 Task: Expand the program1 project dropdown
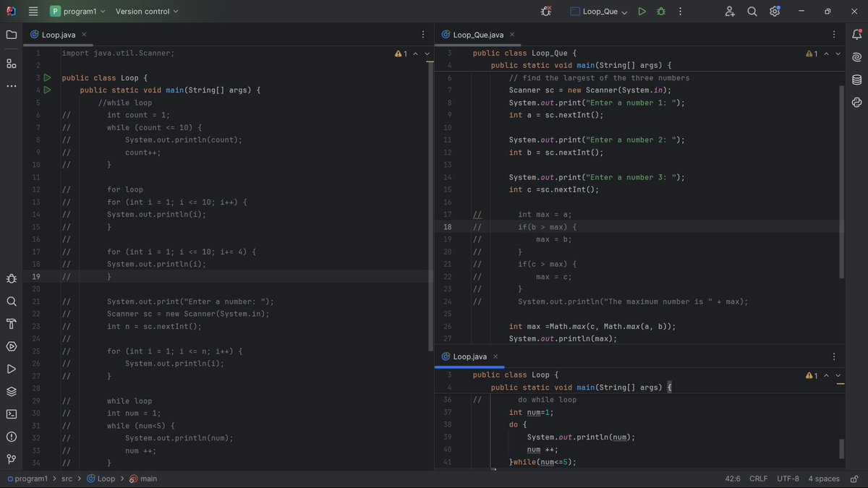tap(78, 12)
